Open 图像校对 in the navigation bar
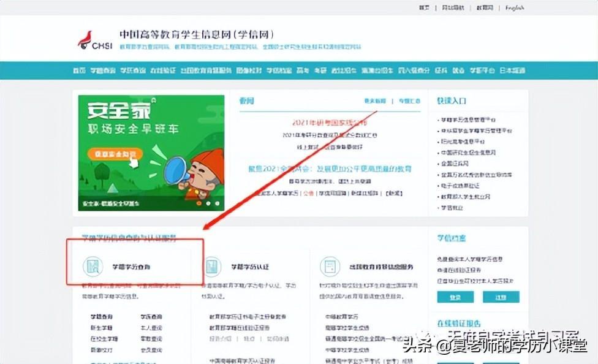Screen dimensions: 598x364 (x=249, y=70)
